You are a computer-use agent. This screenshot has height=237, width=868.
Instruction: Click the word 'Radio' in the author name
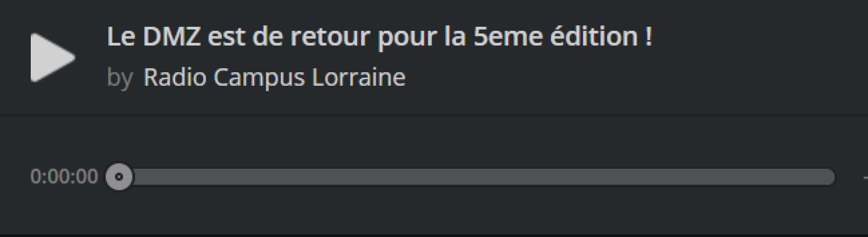pyautogui.click(x=175, y=77)
